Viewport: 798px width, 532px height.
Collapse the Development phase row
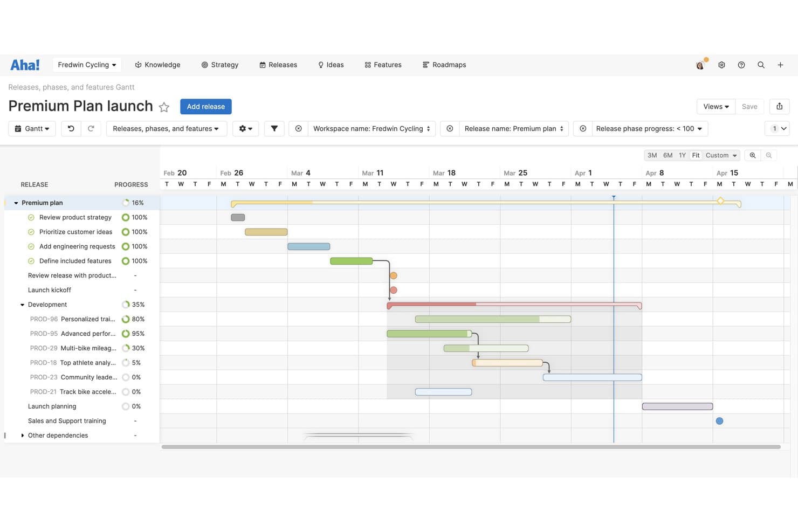(x=23, y=305)
